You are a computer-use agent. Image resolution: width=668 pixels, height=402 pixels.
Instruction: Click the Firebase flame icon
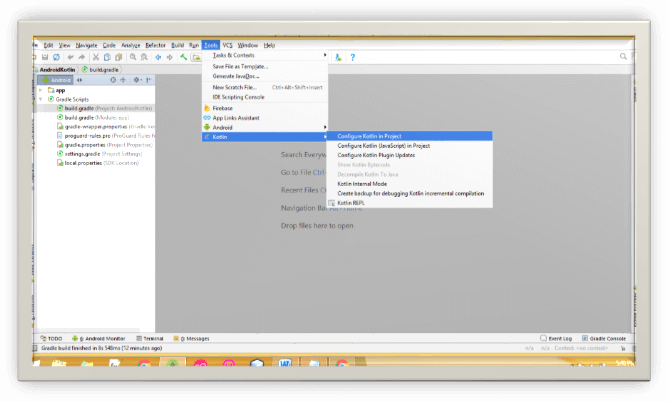coord(207,108)
